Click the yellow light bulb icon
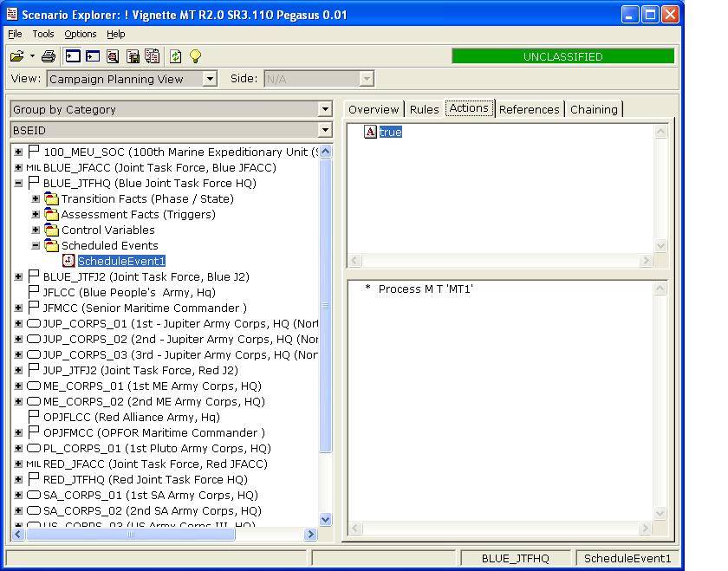This screenshot has height=571, width=728. pos(196,56)
